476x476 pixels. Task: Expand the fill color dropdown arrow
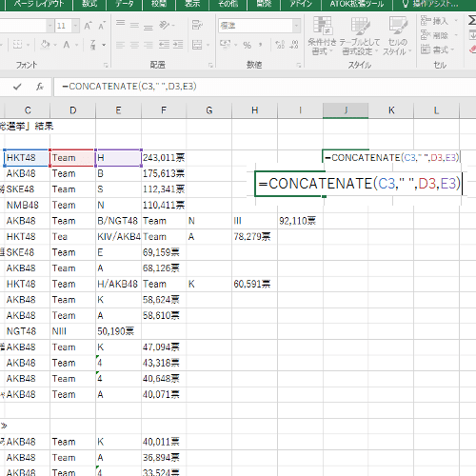click(x=55, y=45)
